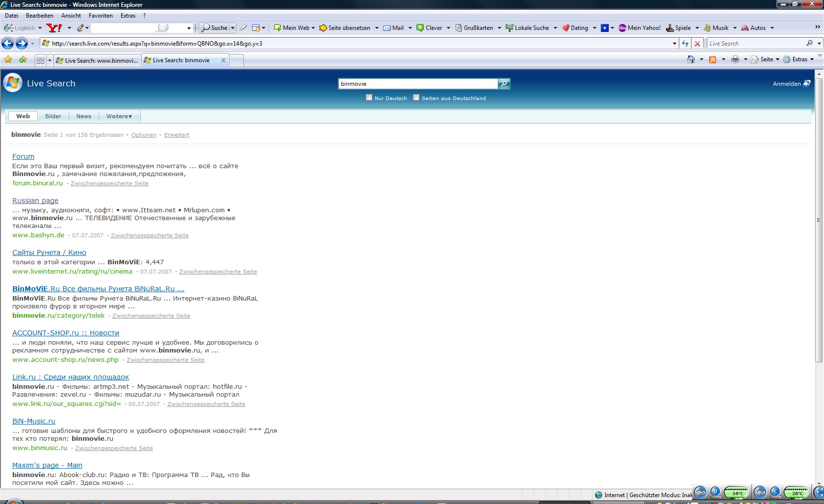The image size is (824, 504).
Task: Open the Seite menu dropdown
Action: 766,59
